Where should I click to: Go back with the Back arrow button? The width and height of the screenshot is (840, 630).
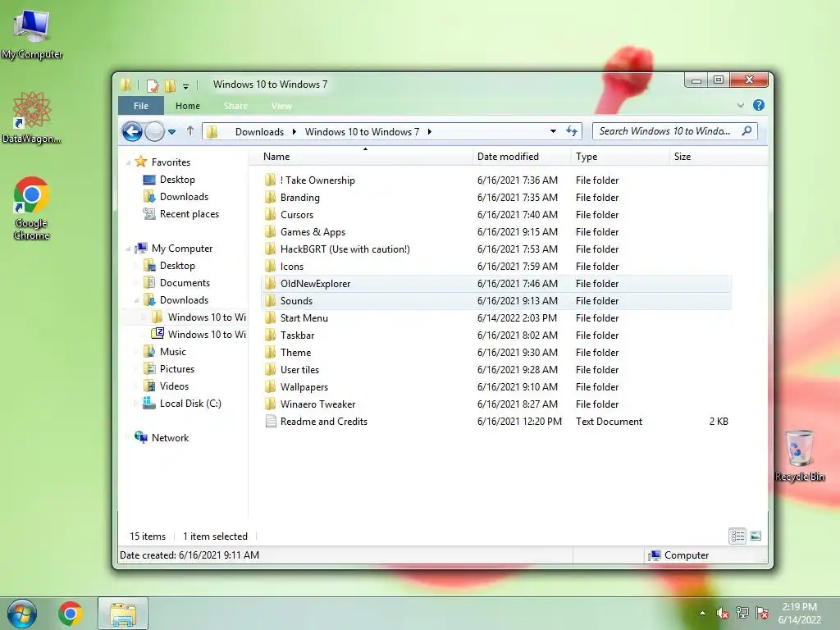[x=132, y=131]
